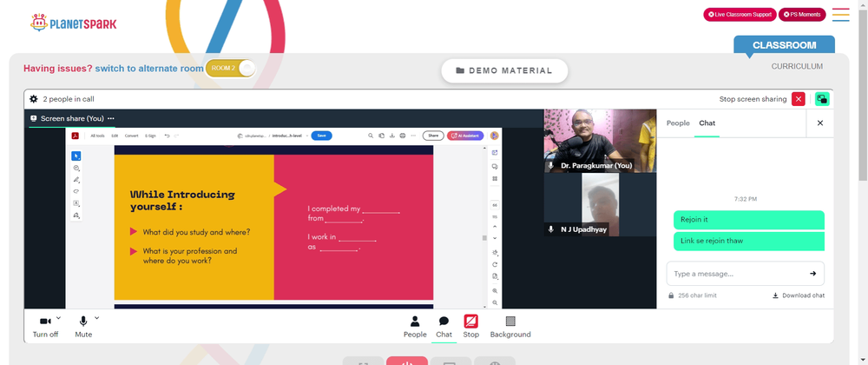Viewport: 868px width, 365px height.
Task: Click the zoom in magnifier on Acrobat right rail
Action: (x=495, y=291)
